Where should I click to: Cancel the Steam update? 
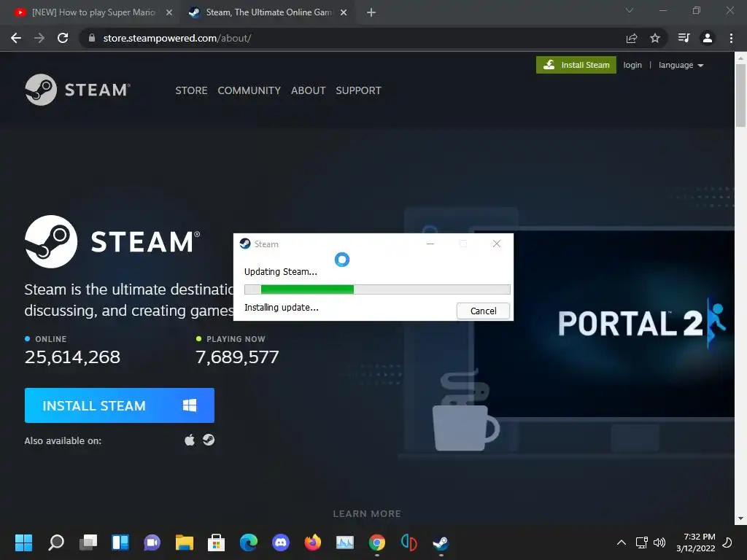[x=483, y=311]
